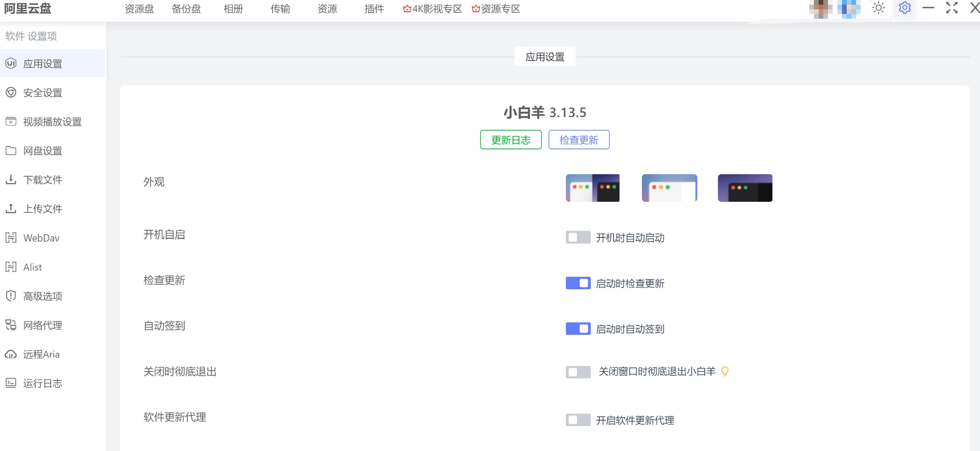Select the light appearance thumbnail

click(x=669, y=188)
